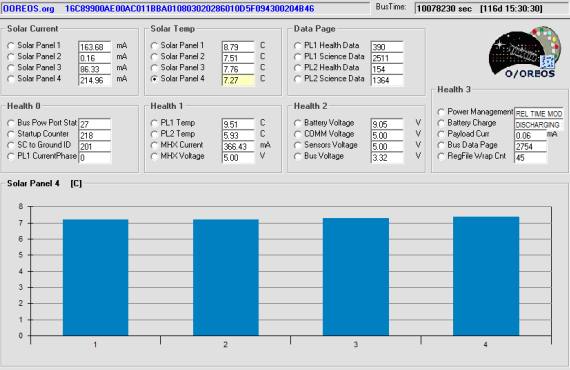Screen dimensions: 570x370
Task: Click the BusTime field showing 10078230 sec
Action: click(x=491, y=8)
